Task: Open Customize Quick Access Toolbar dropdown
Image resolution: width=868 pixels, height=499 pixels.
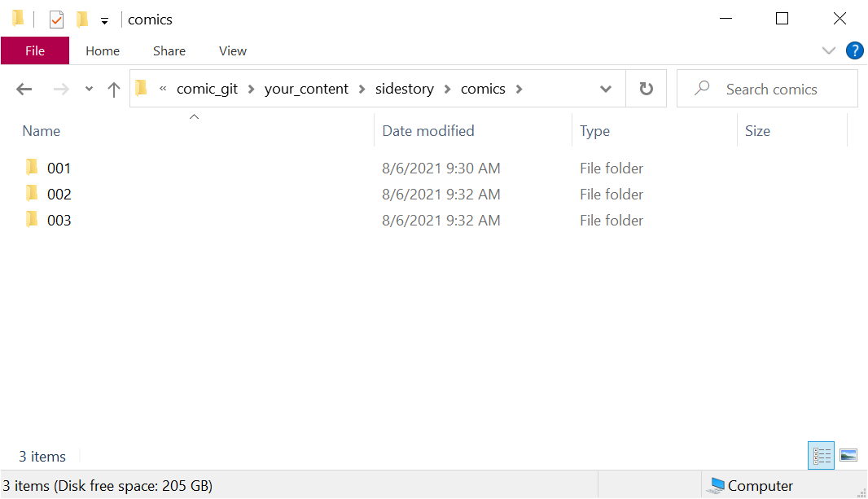Action: tap(104, 21)
